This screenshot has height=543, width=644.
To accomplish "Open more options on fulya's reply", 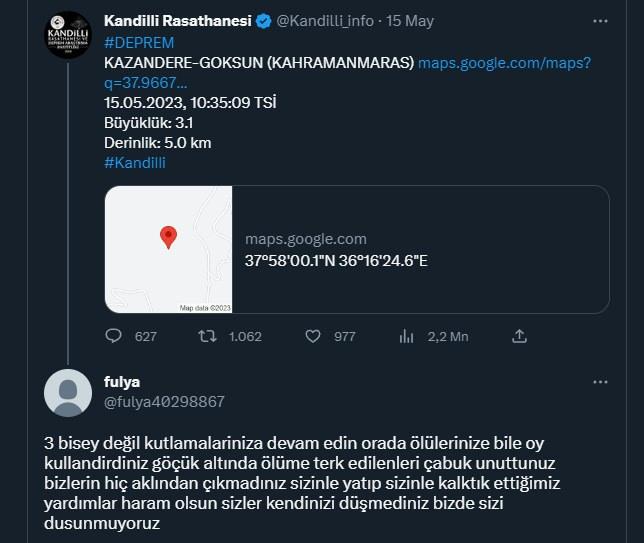I will click(600, 382).
